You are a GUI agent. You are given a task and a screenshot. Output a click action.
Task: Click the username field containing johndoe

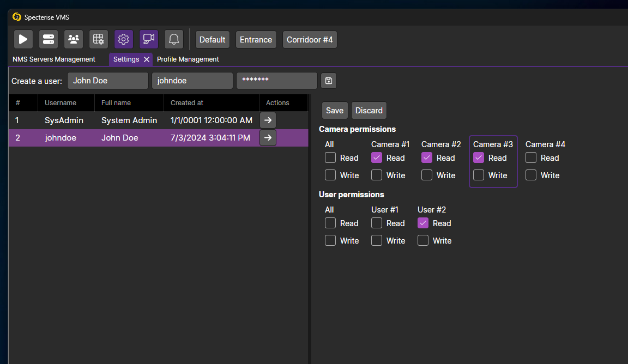[192, 81]
